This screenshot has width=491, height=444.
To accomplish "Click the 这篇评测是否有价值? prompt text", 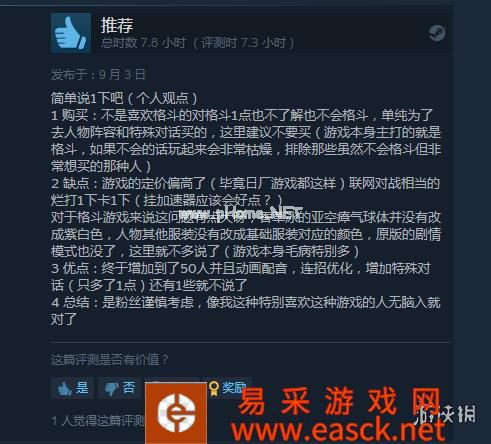I will click(110, 360).
